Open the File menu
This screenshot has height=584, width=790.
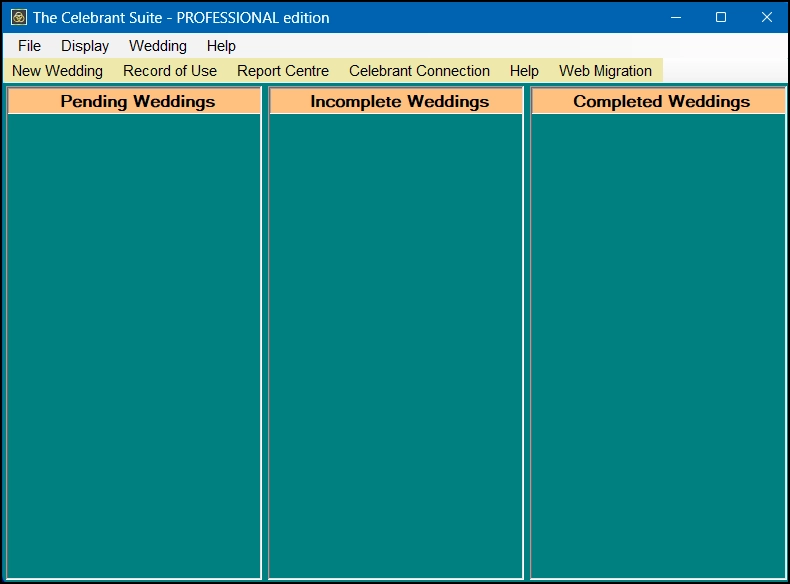pyautogui.click(x=29, y=46)
